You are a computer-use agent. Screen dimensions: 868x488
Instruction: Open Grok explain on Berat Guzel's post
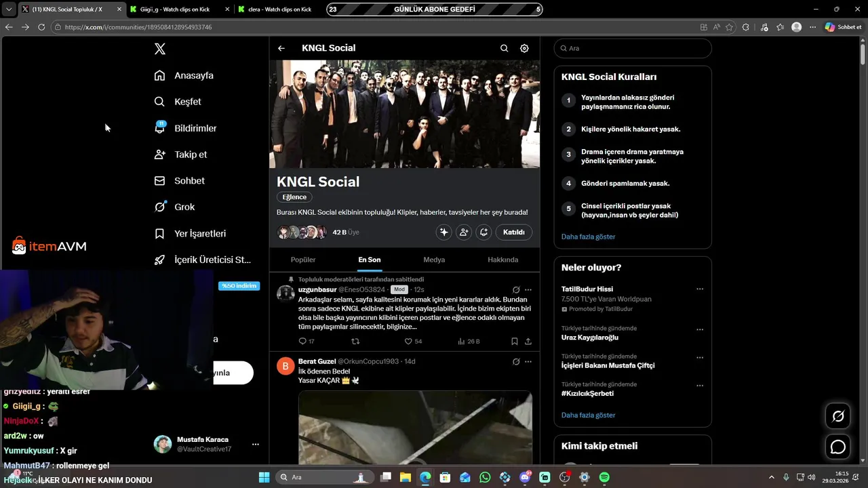pos(516,361)
